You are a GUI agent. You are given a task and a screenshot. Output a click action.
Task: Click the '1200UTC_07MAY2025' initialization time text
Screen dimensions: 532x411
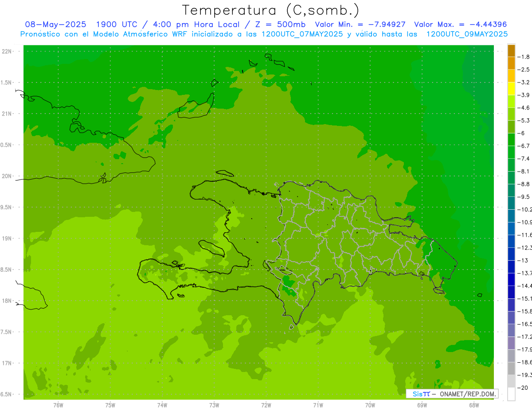coord(302,34)
